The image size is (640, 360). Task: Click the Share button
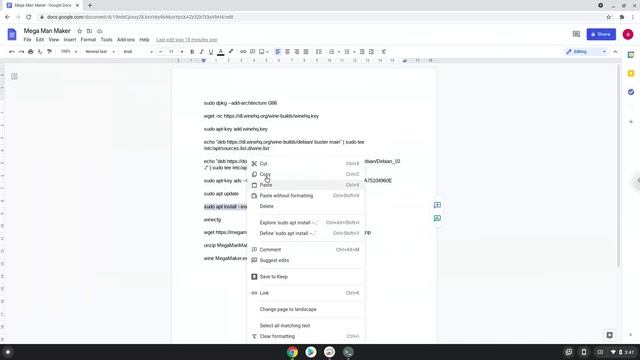coord(601,34)
